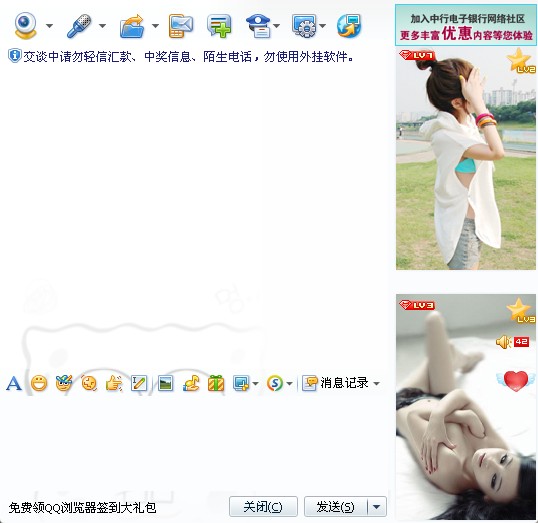Click the 关闭(C) button
538x523 pixels.
[263, 507]
